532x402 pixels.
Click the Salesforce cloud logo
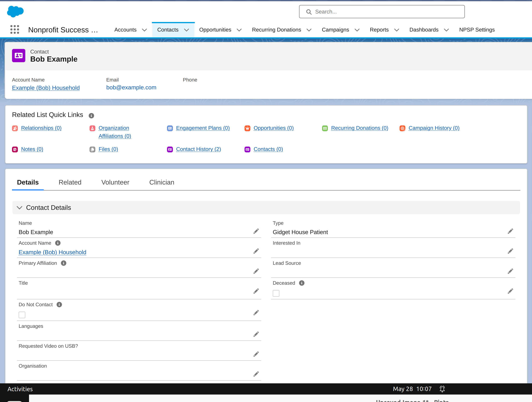click(x=15, y=12)
